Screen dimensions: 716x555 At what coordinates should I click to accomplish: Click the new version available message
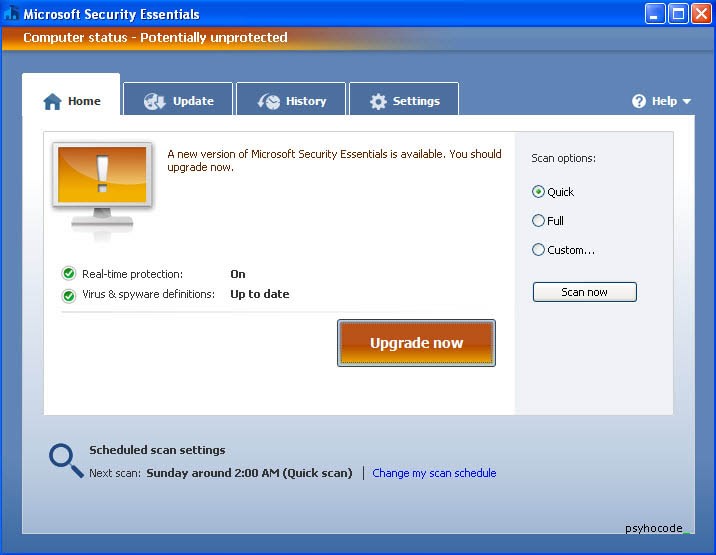(x=334, y=160)
